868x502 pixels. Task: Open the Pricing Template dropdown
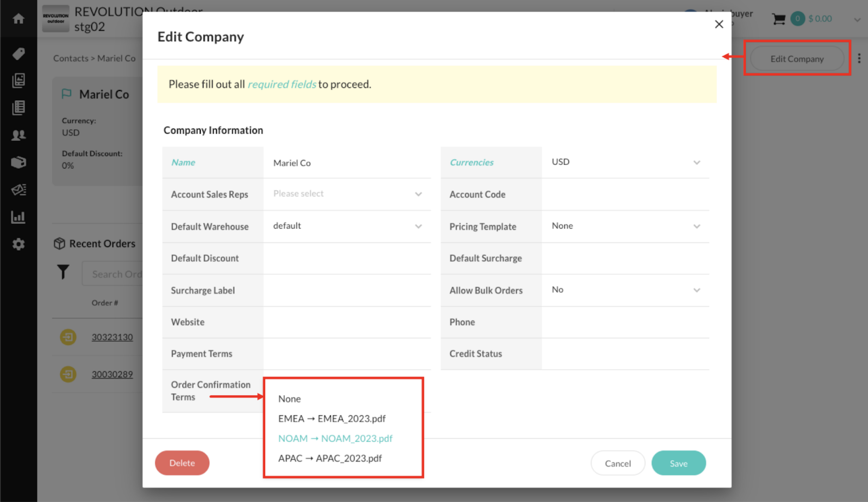[x=625, y=226]
